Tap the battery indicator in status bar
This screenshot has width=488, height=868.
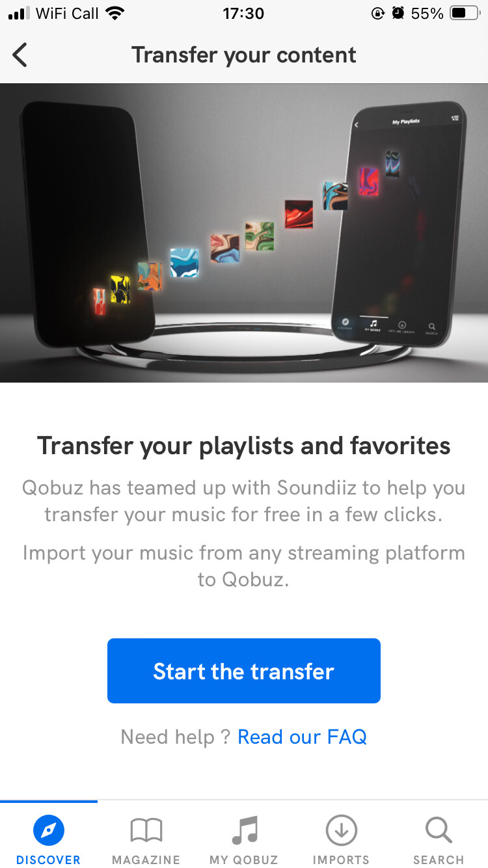click(465, 13)
